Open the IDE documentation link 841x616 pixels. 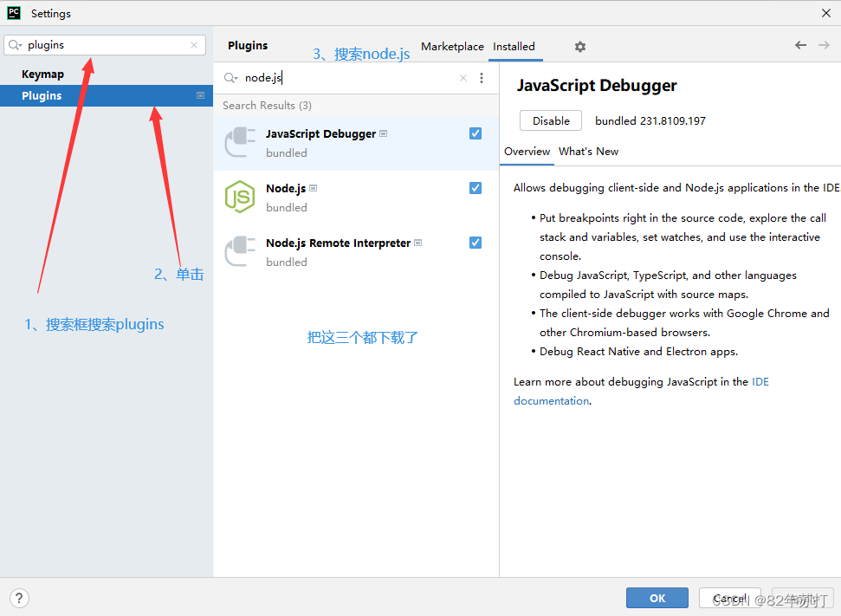pos(641,391)
